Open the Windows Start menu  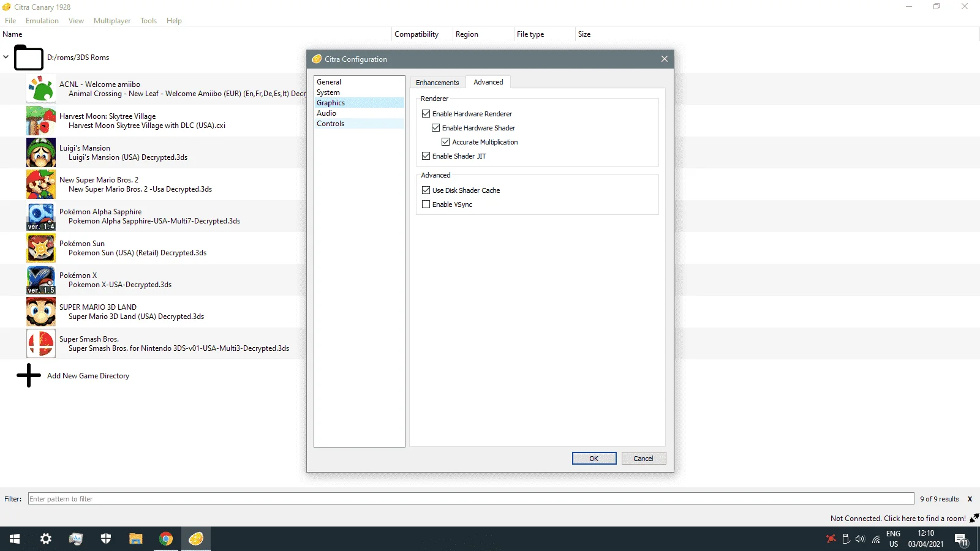(x=15, y=539)
